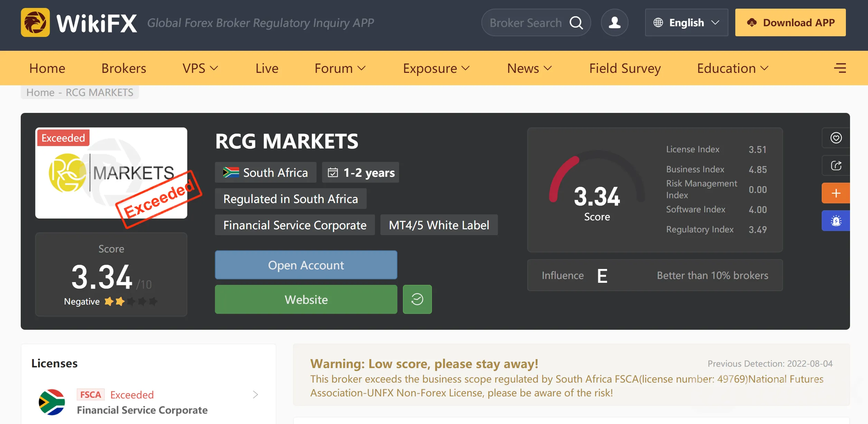Click the rating stars under Score
The height and width of the screenshot is (424, 868).
131,301
